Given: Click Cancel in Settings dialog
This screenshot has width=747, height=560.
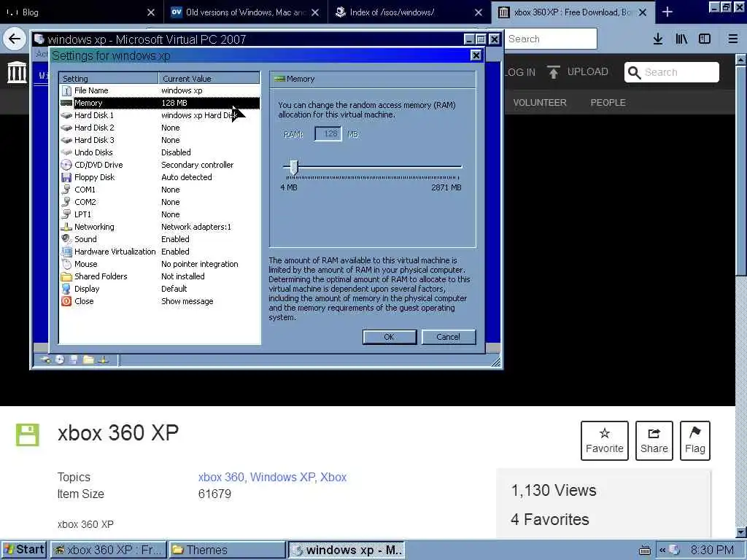Looking at the screenshot, I should click(449, 337).
